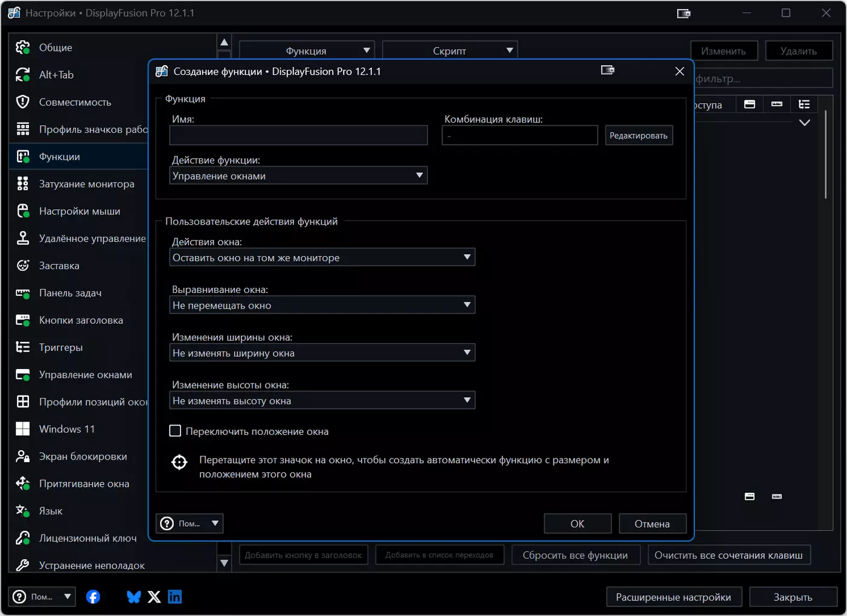Expand the Изменения ширины окна dropdown
Image resolution: width=847 pixels, height=616 pixels.
[x=322, y=353]
